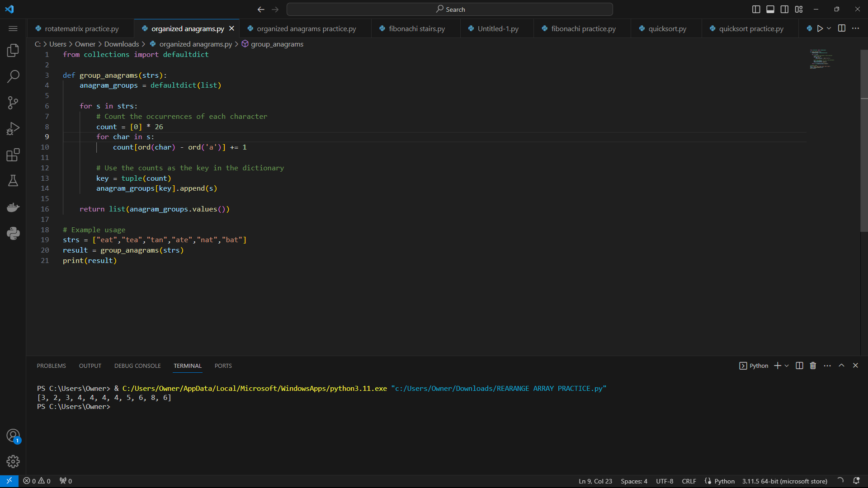
Task: Maximize the panel size chevron
Action: pos(841,366)
